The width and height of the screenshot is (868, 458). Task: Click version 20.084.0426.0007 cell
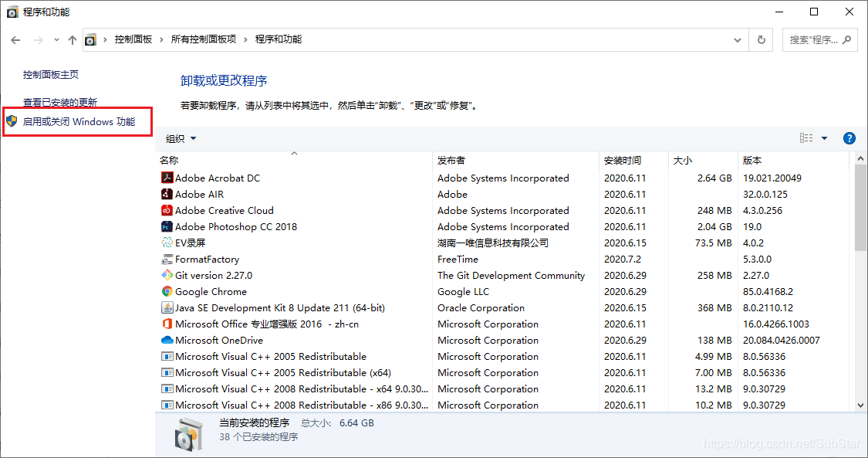(x=781, y=340)
